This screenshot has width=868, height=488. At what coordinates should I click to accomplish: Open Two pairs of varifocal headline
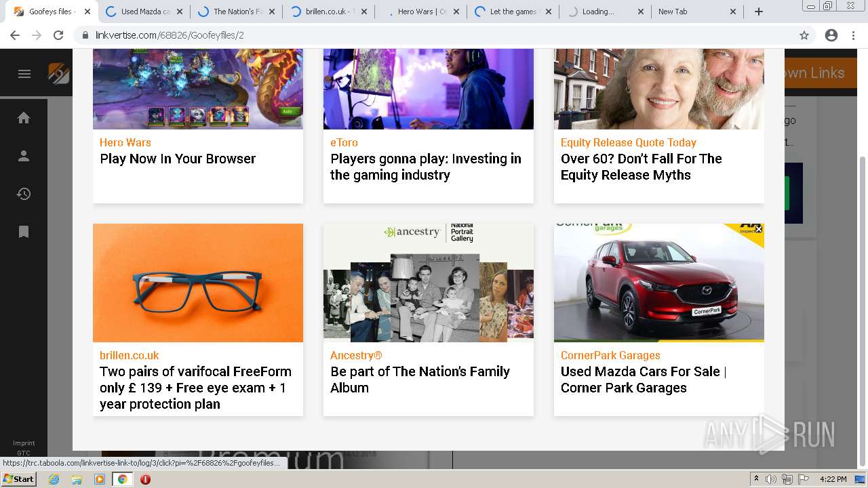click(195, 388)
